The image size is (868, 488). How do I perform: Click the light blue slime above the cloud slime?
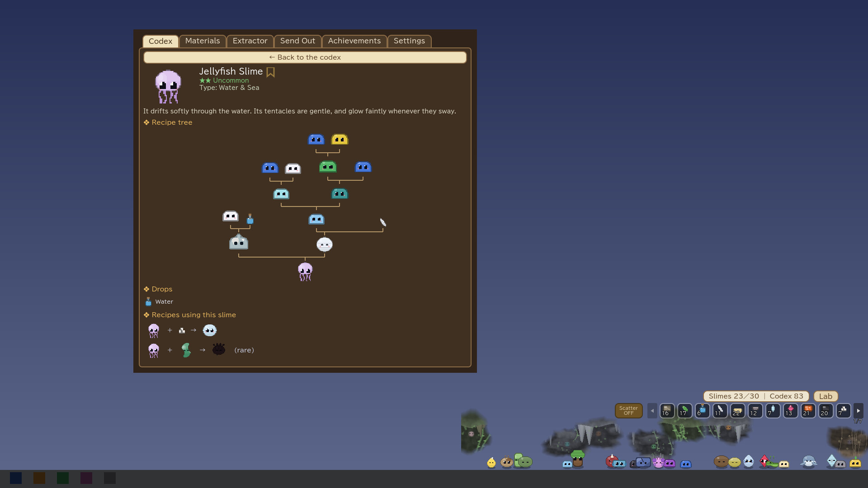[316, 219]
